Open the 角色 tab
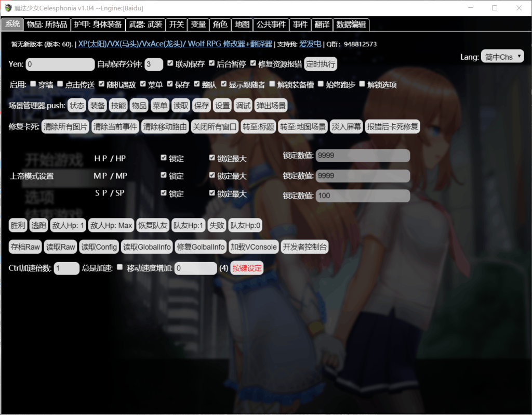 point(220,24)
